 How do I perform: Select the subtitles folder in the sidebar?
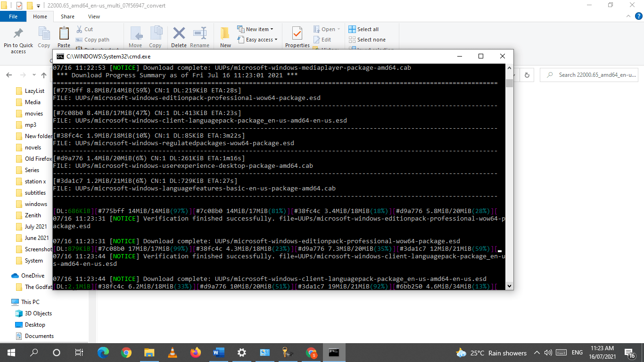[x=35, y=193]
